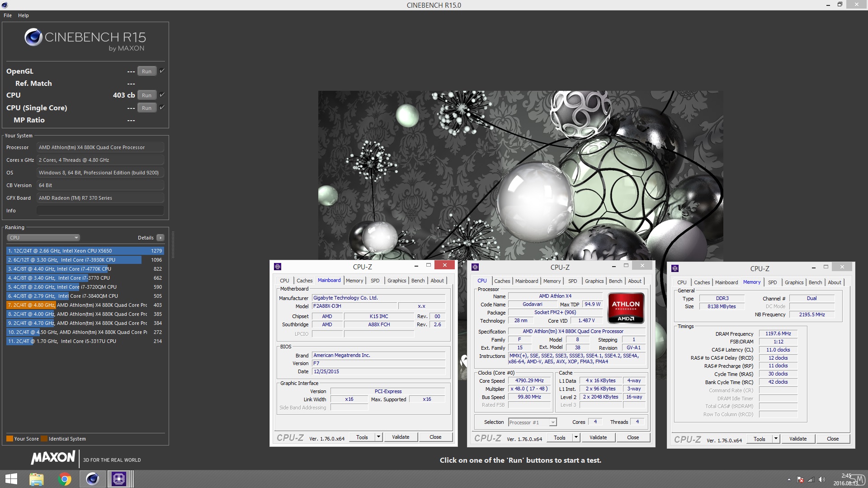Click the AMD Athlon processor logo badge
The image size is (868, 488).
click(x=626, y=308)
